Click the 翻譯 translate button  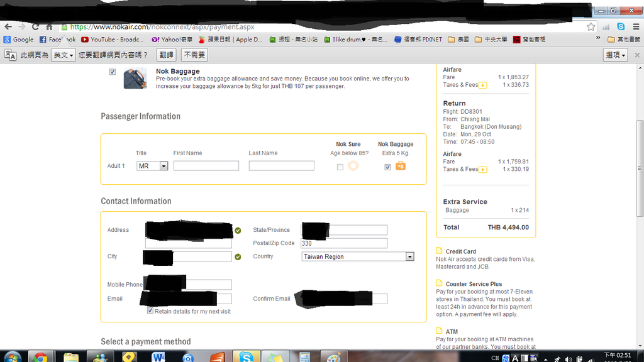(x=166, y=55)
